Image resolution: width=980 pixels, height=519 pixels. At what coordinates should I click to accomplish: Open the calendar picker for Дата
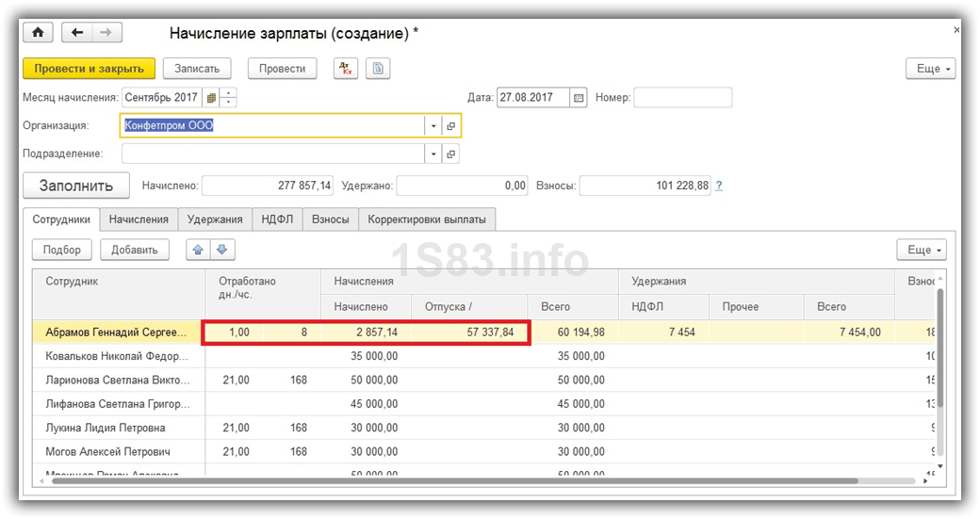point(579,98)
